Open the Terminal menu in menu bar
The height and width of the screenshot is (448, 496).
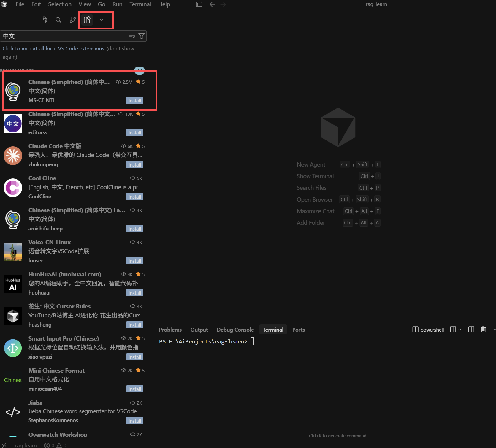point(140,4)
